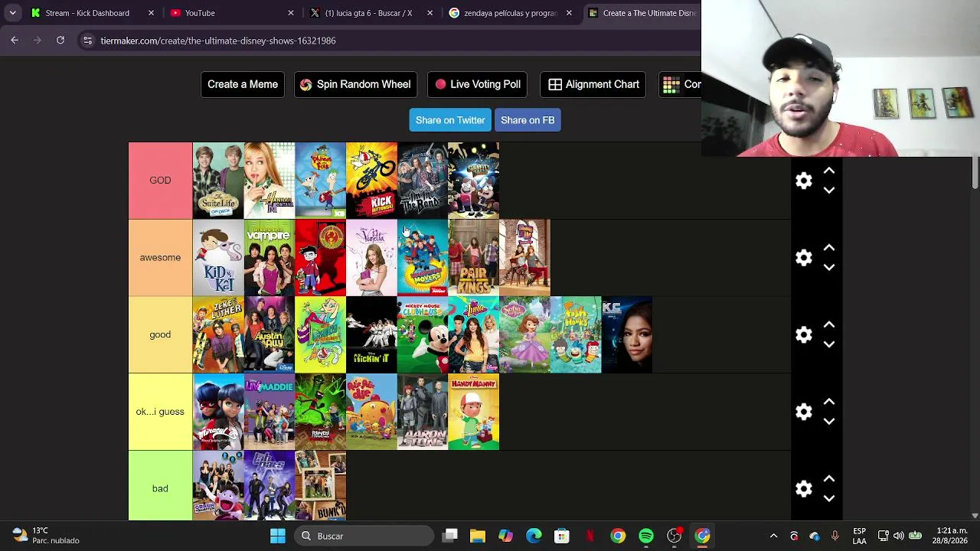
Task: Select the Create a The Ultimate Disney tab
Action: tap(643, 13)
